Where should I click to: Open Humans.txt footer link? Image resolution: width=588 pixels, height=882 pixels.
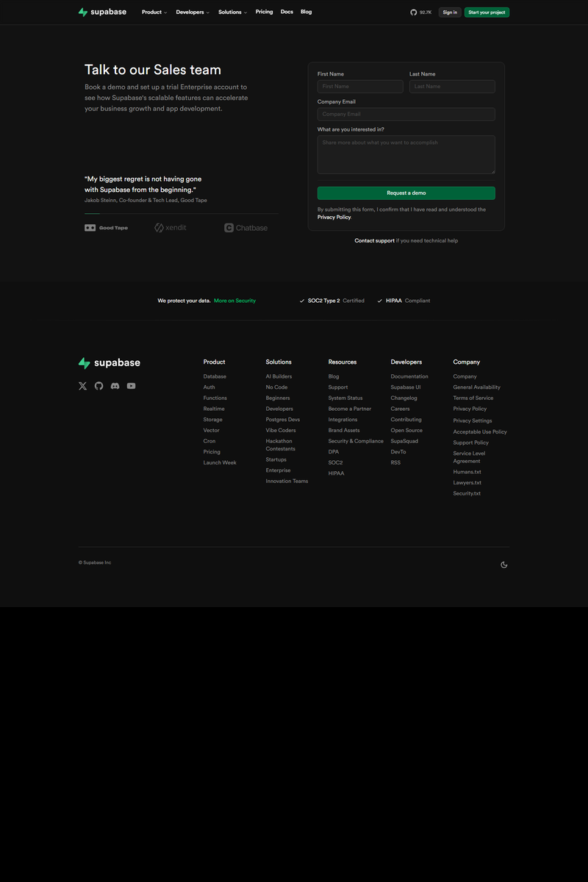click(x=467, y=472)
